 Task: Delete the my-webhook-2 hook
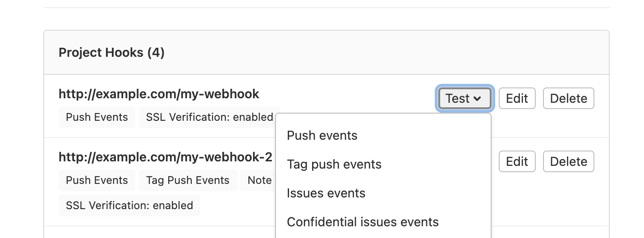568,161
